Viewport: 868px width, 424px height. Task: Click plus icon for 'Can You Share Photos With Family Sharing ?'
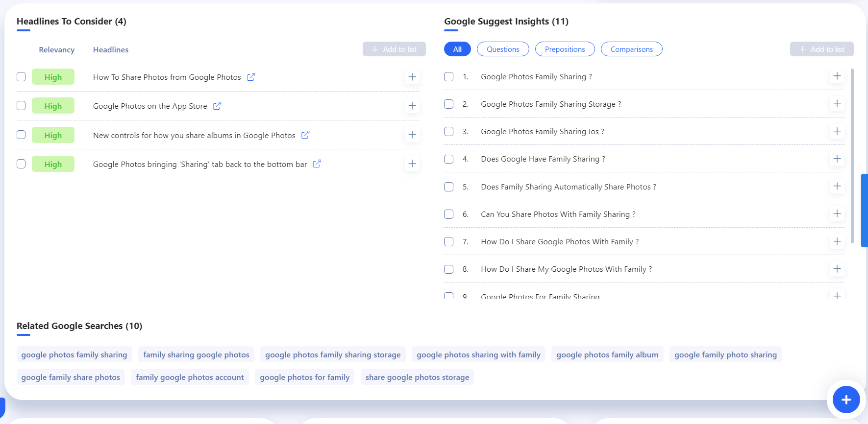(837, 213)
